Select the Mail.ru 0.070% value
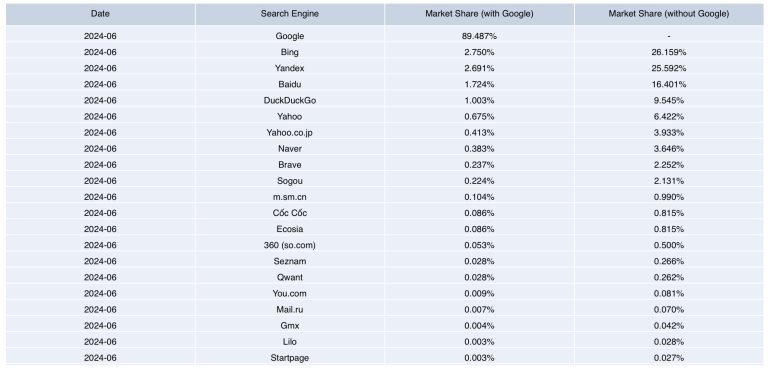 tap(669, 310)
